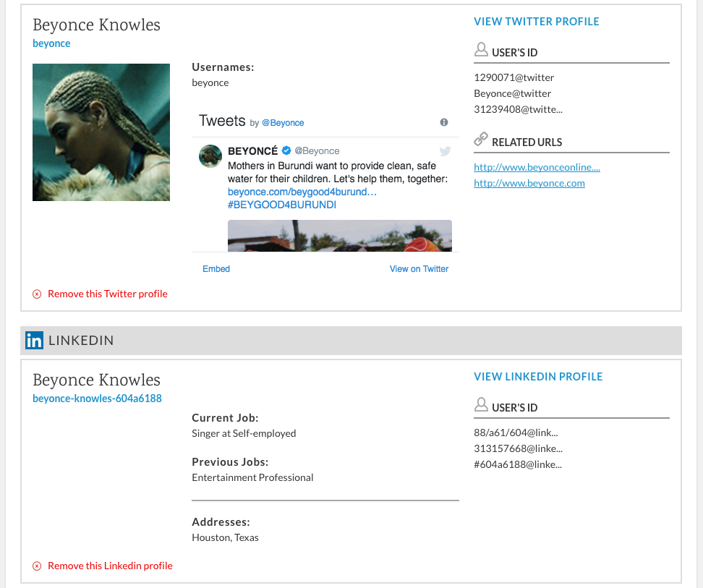703x588 pixels.
Task: Open http://www.beyonceonline... related URL
Action: pyautogui.click(x=537, y=167)
